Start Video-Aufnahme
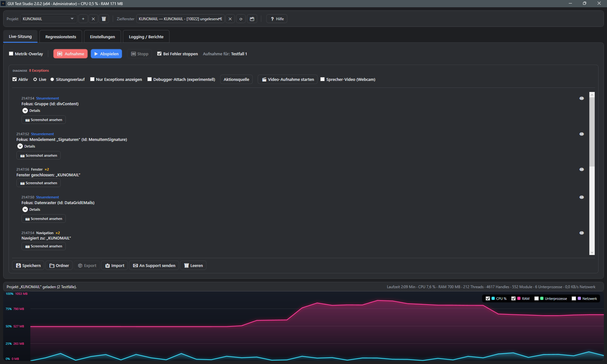This screenshot has width=607, height=364. (288, 79)
